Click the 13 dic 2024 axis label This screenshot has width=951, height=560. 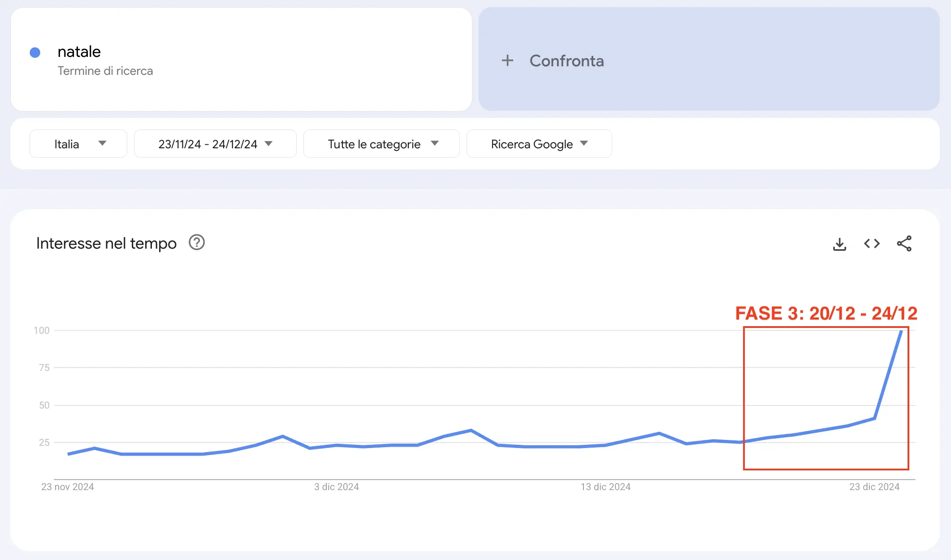tap(605, 487)
